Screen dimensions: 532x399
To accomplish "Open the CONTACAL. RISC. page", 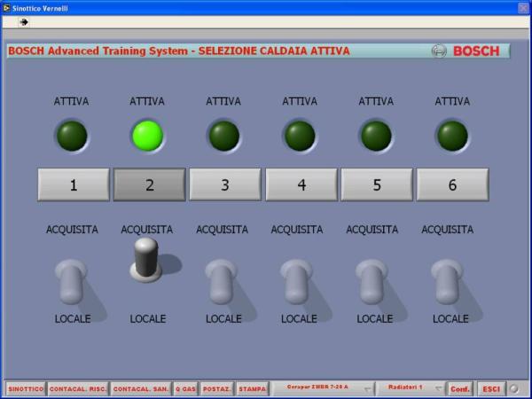I will click(x=78, y=389).
